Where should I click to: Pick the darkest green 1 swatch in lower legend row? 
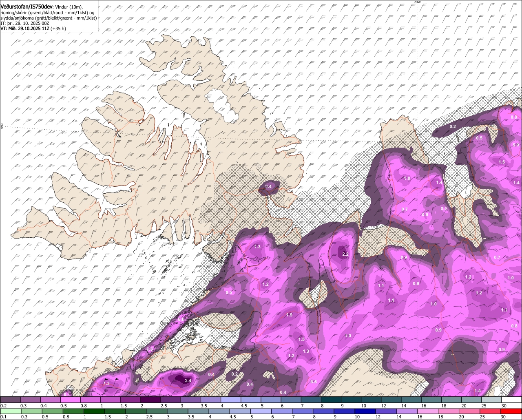pyautogui.click(x=94, y=411)
